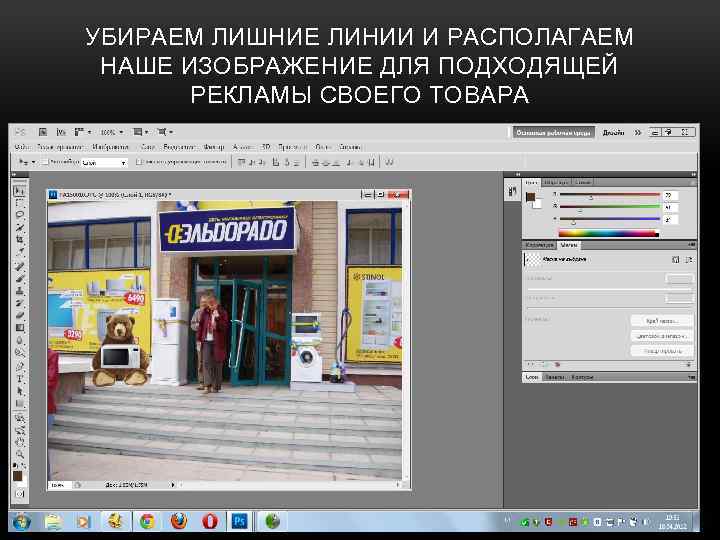
Task: Select the 3D Object Rotate tool
Action: tap(19, 418)
